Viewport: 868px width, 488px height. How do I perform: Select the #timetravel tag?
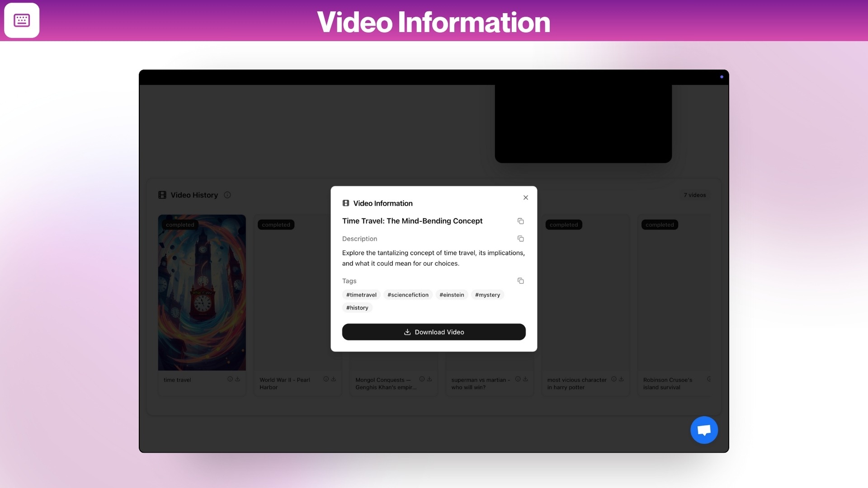(361, 295)
